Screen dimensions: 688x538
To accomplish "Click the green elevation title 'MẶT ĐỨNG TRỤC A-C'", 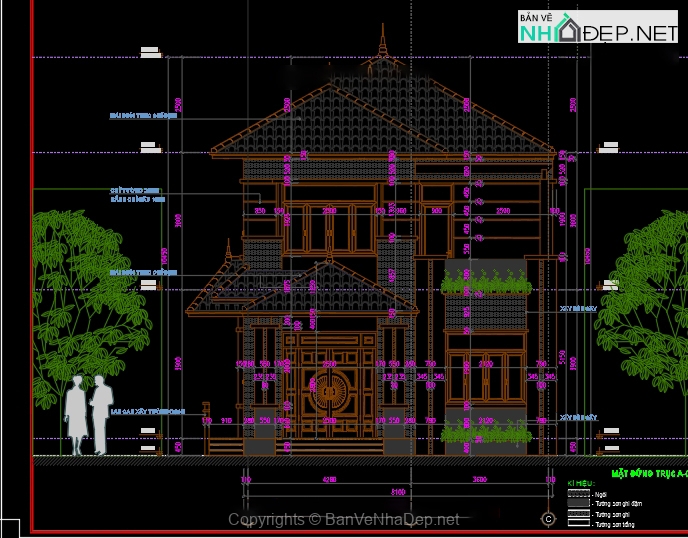I will 648,472.
